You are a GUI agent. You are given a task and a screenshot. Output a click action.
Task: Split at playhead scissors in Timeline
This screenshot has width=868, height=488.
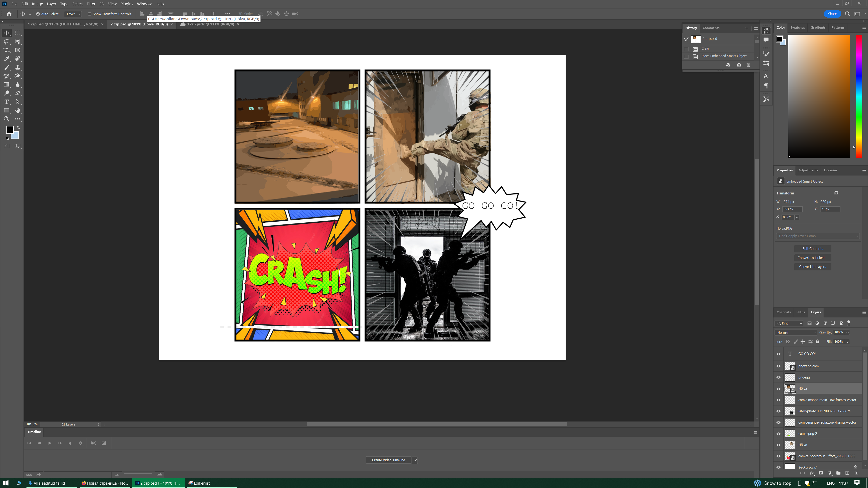pyautogui.click(x=93, y=443)
